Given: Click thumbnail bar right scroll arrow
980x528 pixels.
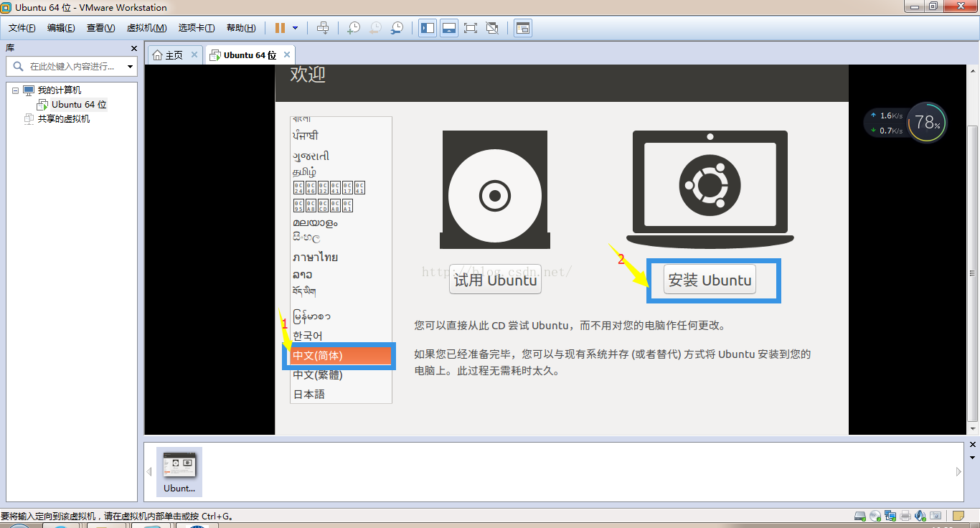Looking at the screenshot, I should tap(958, 472).
